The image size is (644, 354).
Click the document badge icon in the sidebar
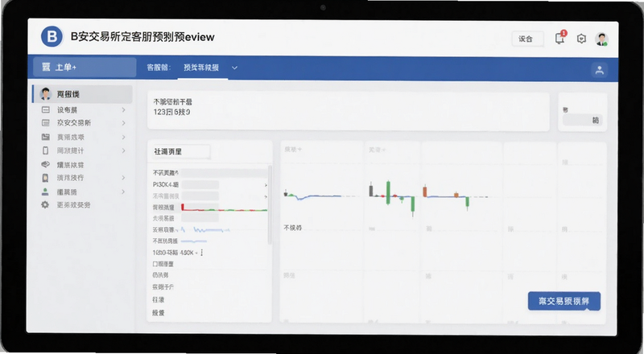46,178
